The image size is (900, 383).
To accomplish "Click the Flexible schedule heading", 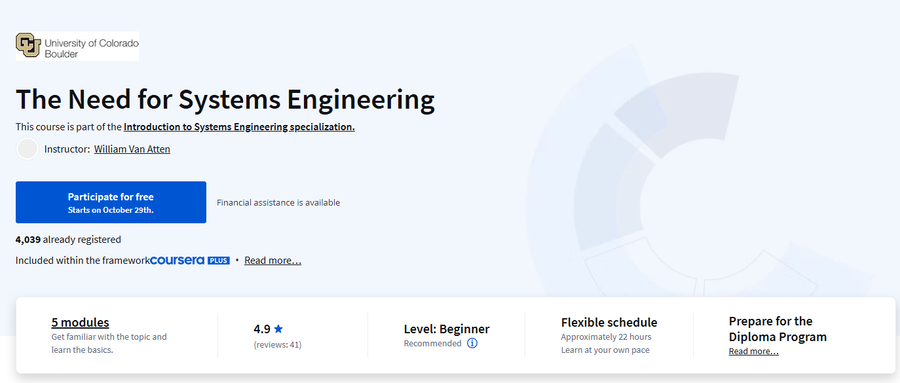I will 609,322.
